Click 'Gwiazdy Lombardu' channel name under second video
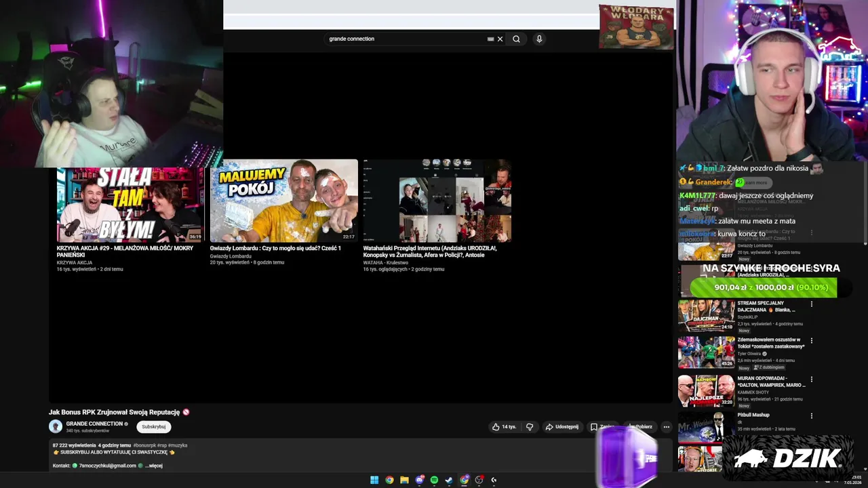Viewport: 868px width, 488px height. [231, 256]
